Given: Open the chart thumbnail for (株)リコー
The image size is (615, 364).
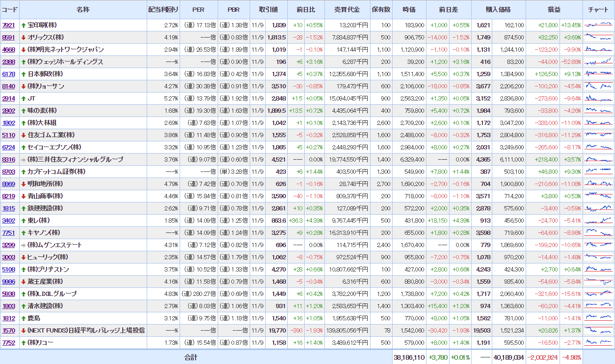Looking at the screenshot, I should pyautogui.click(x=599, y=342).
